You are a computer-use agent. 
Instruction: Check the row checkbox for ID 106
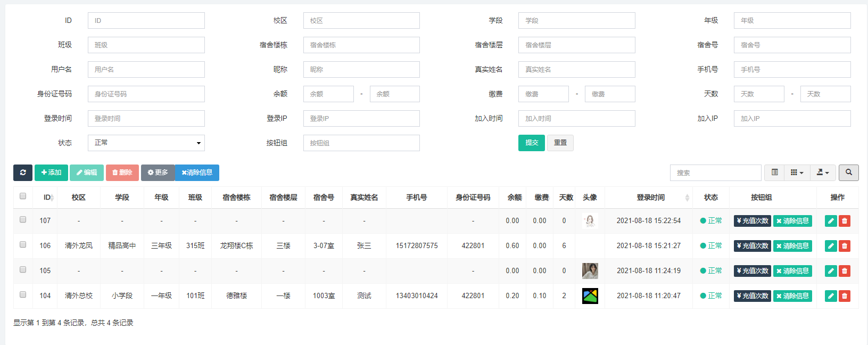click(23, 245)
